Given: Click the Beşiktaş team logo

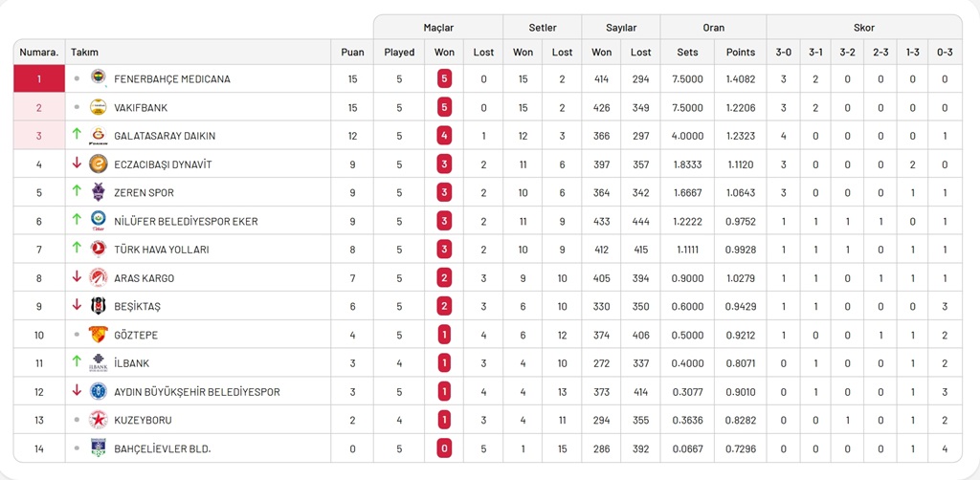Looking at the screenshot, I should click(x=98, y=306).
